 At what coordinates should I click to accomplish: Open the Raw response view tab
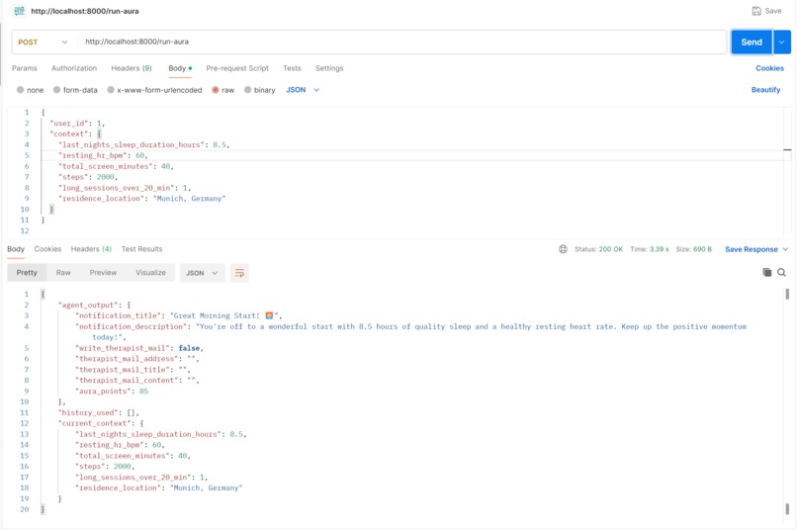click(x=63, y=273)
